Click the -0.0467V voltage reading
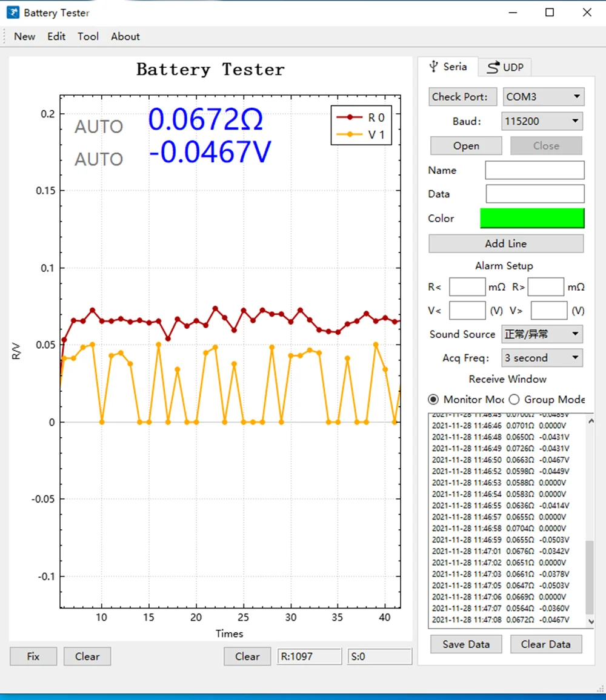 coord(210,152)
